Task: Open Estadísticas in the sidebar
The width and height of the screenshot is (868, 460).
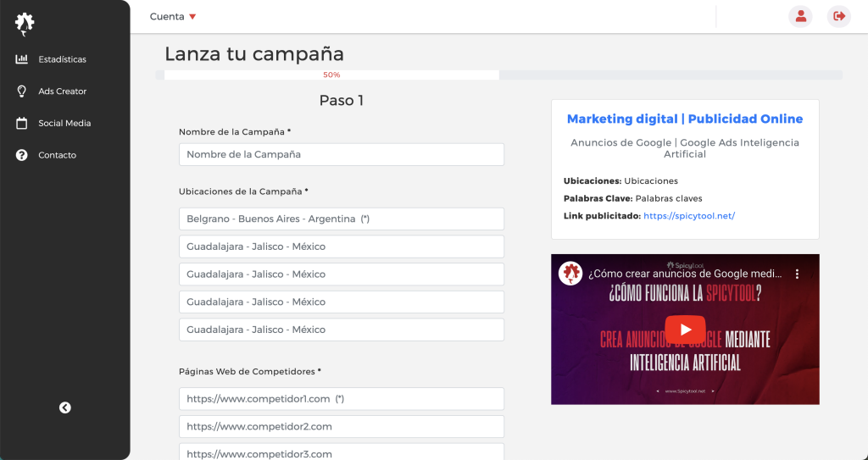Action: tap(62, 59)
